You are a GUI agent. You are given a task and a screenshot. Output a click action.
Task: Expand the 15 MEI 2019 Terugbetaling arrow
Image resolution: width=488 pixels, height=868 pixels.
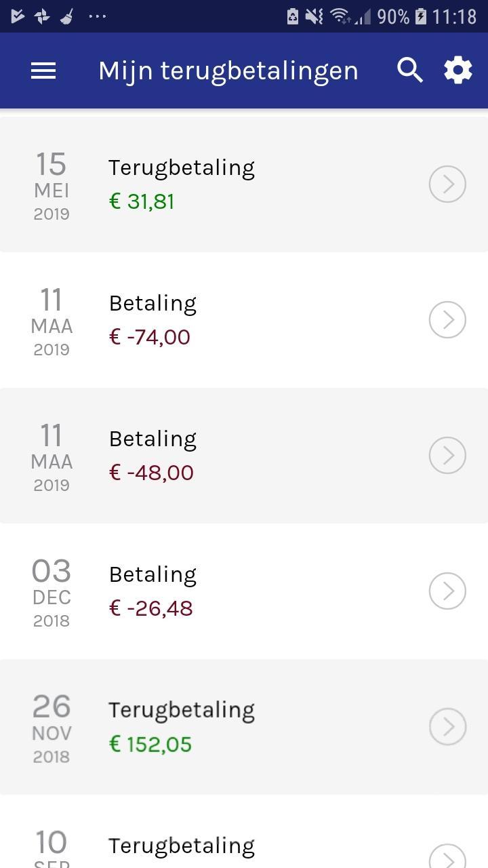(x=447, y=184)
